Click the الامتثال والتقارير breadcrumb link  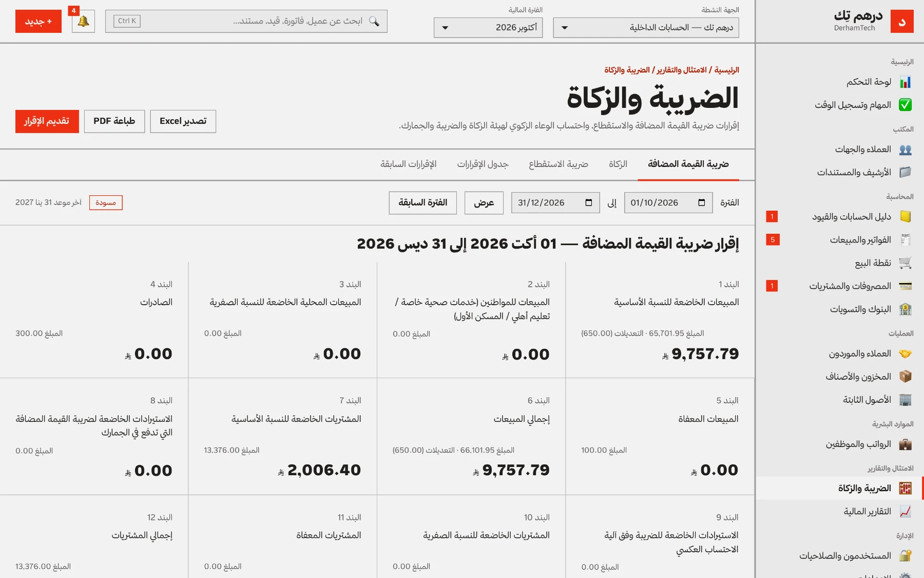682,70
